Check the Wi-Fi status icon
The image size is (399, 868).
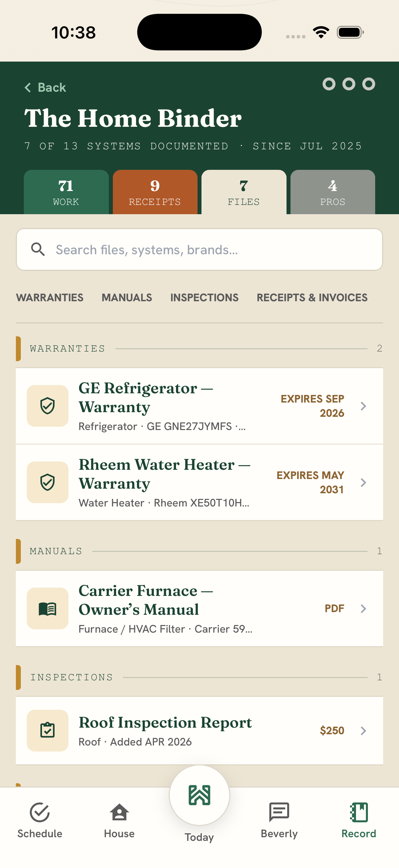(321, 32)
